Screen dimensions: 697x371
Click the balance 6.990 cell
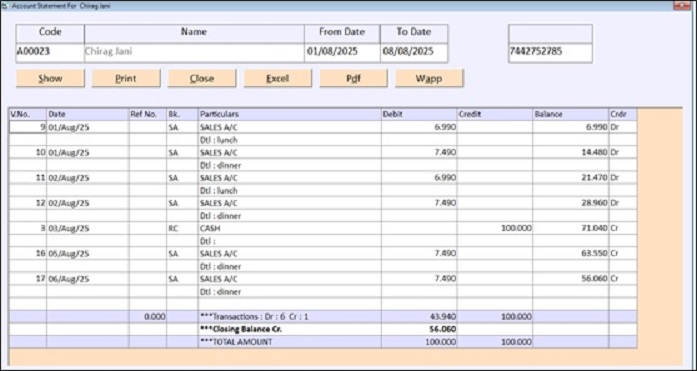[x=571, y=127]
